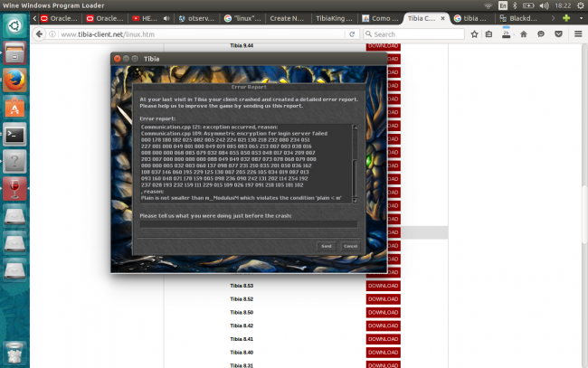This screenshot has height=368, width=588.
Task: Switch to the tibia ... Google tab
Action: [471, 18]
